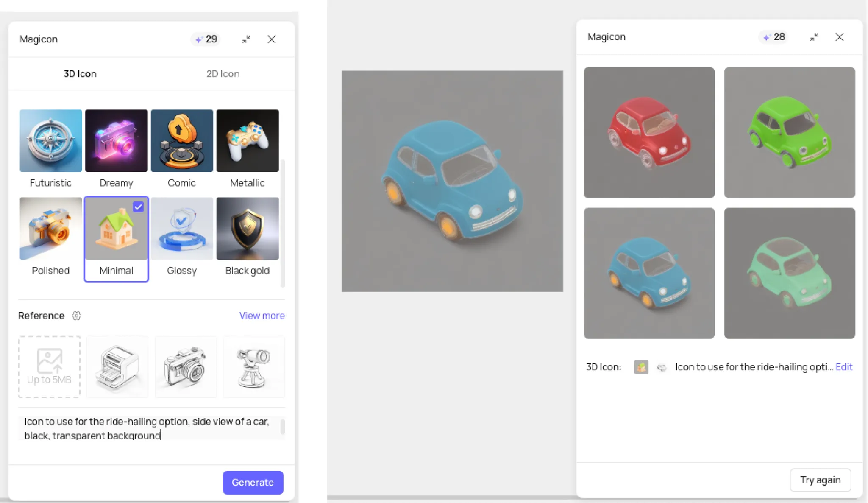This screenshot has height=503, width=868.
Task: Check the credits badge showing 28
Action: point(774,37)
